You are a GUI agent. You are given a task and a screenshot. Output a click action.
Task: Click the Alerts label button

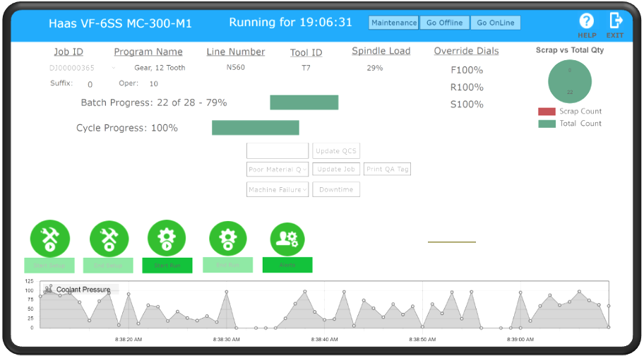pos(287,265)
